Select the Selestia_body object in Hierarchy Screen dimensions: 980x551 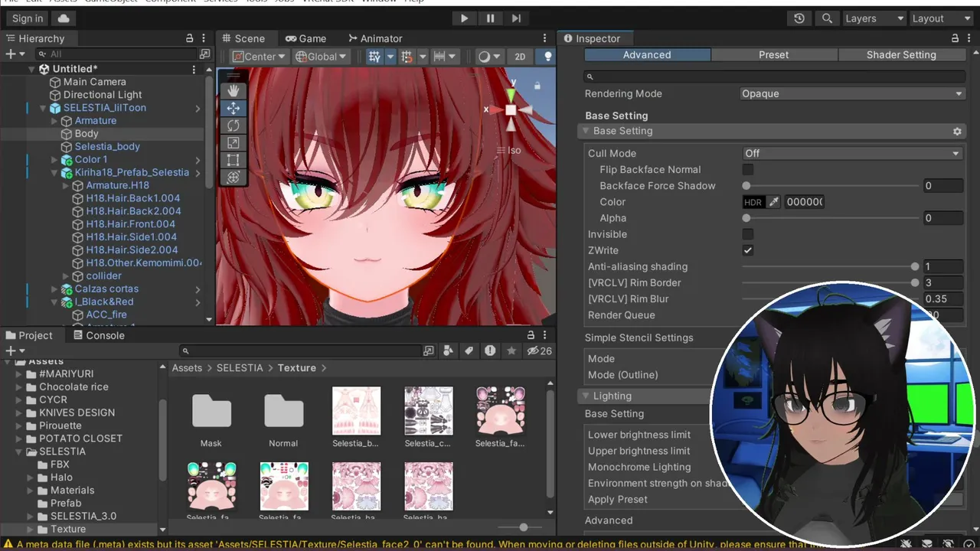(107, 146)
